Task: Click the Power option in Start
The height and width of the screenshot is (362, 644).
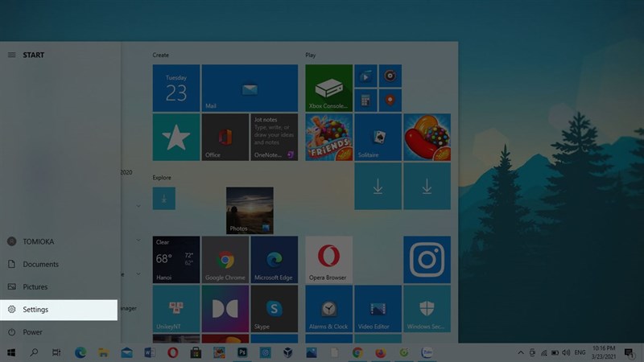Action: point(32,332)
